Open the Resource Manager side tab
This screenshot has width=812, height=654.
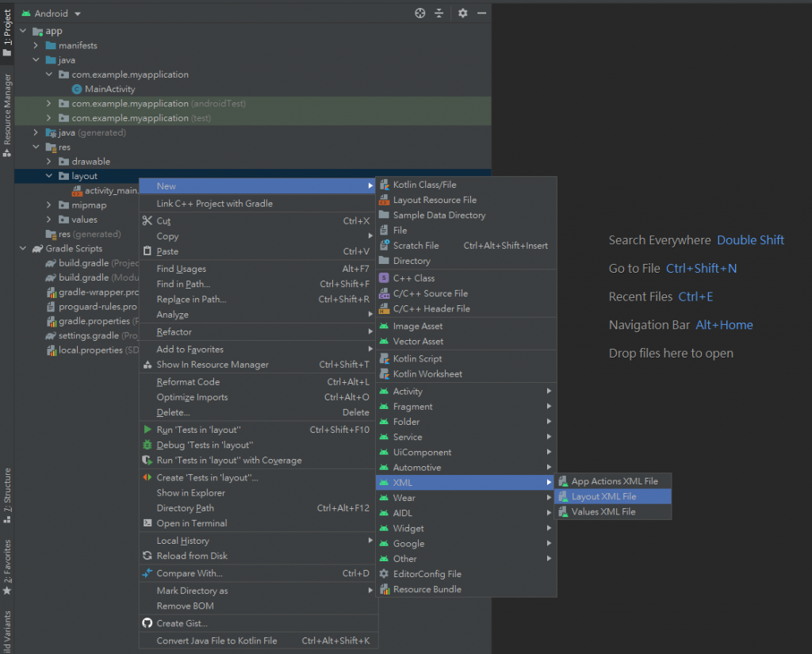click(7, 115)
